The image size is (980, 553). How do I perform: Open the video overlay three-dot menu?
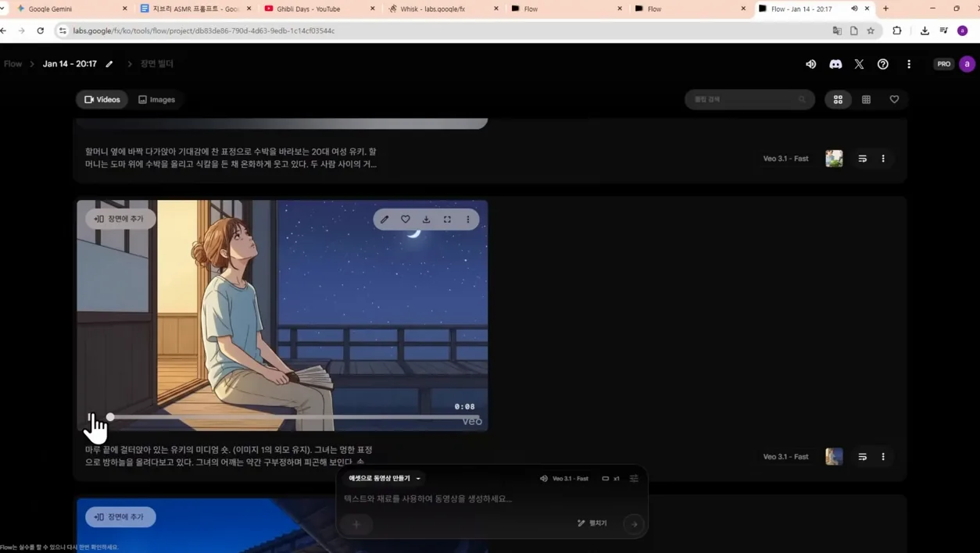coord(468,219)
